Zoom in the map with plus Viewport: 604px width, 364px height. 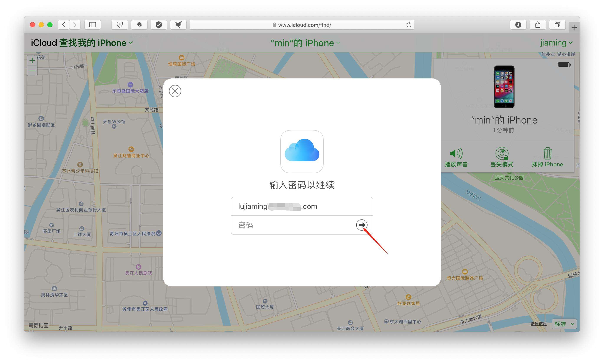(x=32, y=60)
